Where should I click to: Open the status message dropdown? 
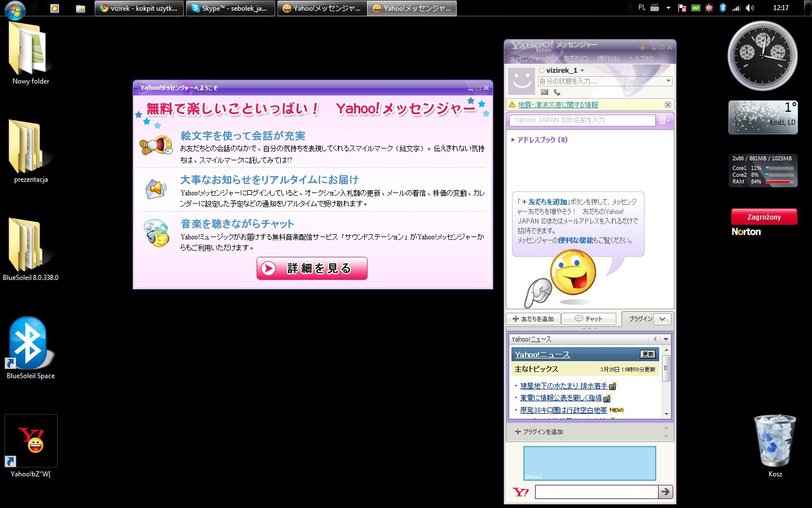(x=668, y=81)
